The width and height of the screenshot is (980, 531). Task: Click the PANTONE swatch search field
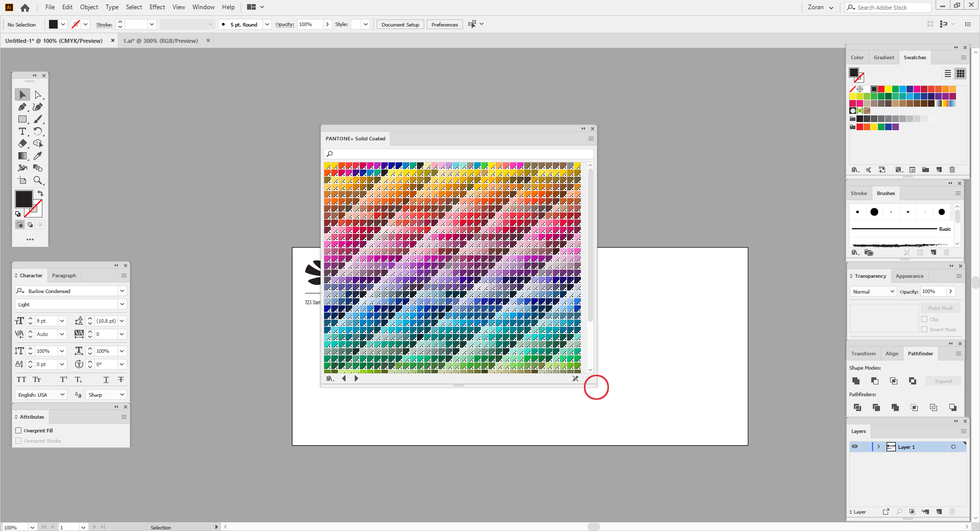[x=459, y=154]
